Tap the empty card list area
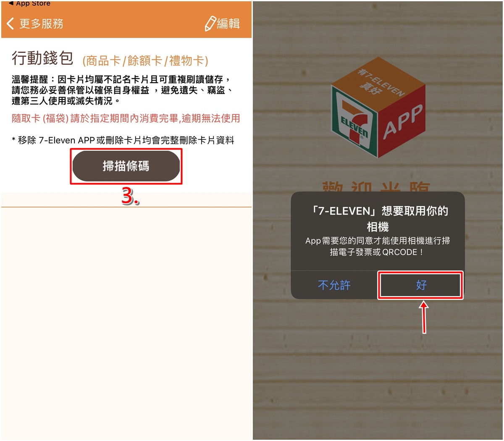The image size is (504, 441). [126, 323]
